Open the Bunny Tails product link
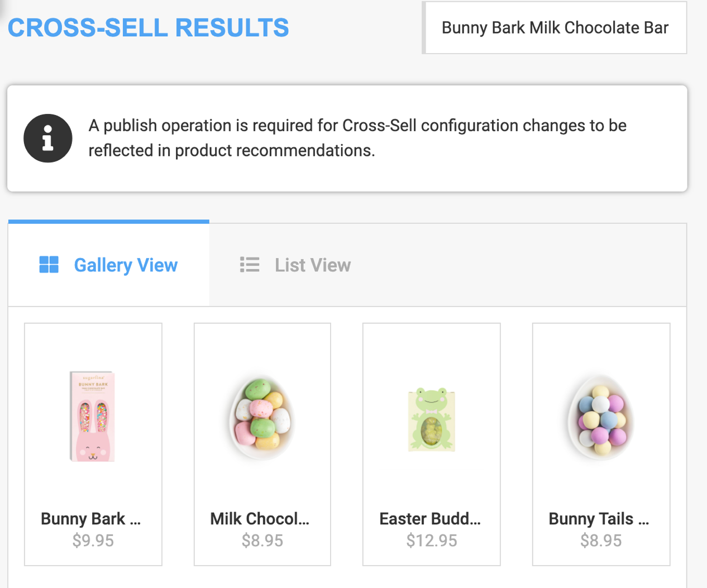The height and width of the screenshot is (588, 707). (x=599, y=519)
